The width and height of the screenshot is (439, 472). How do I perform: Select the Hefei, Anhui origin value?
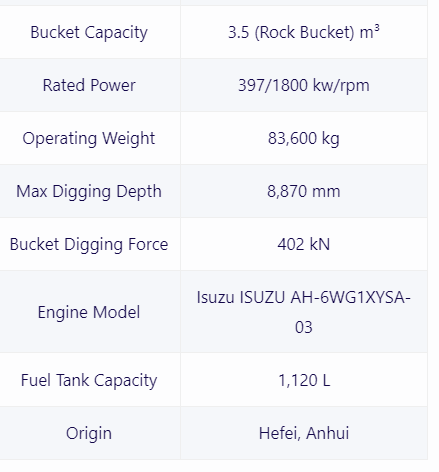click(304, 433)
